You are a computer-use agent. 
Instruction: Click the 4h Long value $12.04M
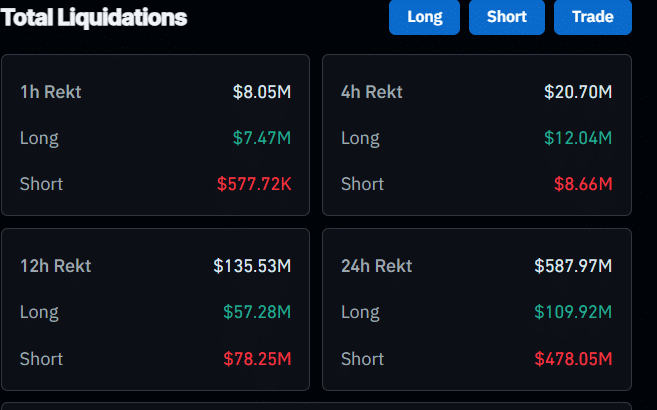[x=578, y=138]
